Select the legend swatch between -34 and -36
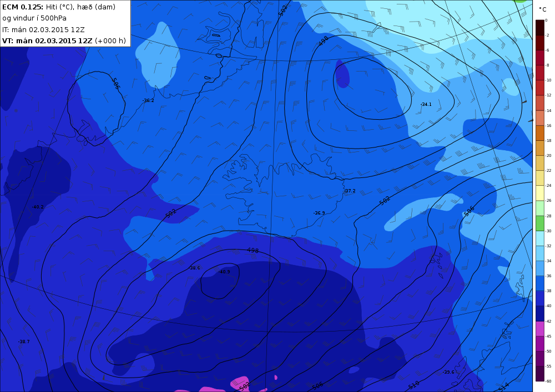The width and height of the screenshot is (555, 392). 540,268
